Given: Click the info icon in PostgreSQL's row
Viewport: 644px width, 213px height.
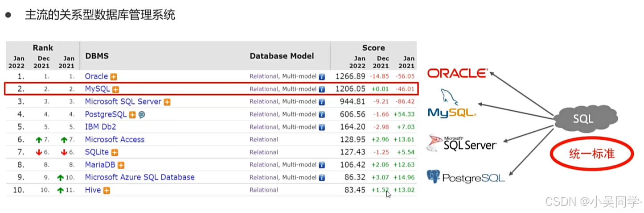Looking at the screenshot, I should point(321,115).
